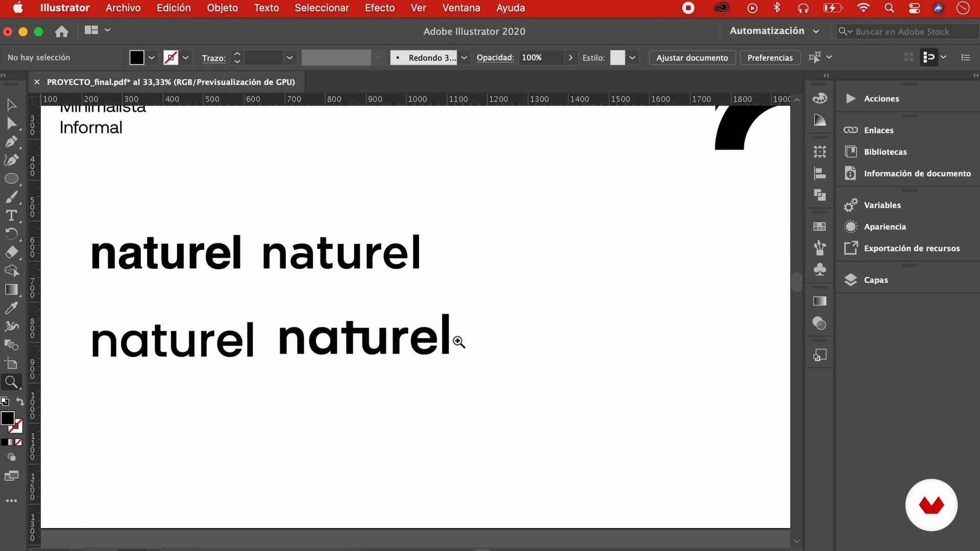
Task: Click the Preferencias button
Action: coord(770,58)
